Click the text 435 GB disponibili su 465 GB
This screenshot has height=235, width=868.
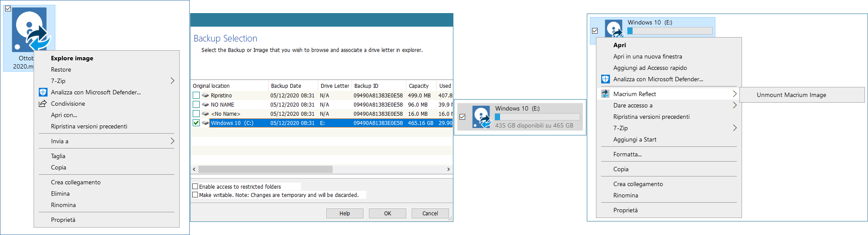[534, 125]
